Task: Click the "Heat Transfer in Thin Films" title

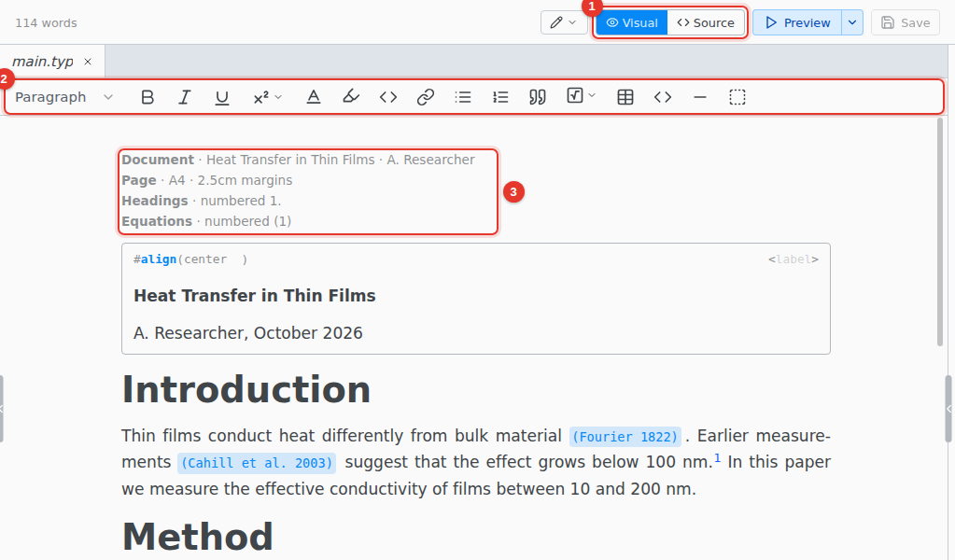Action: coord(255,295)
